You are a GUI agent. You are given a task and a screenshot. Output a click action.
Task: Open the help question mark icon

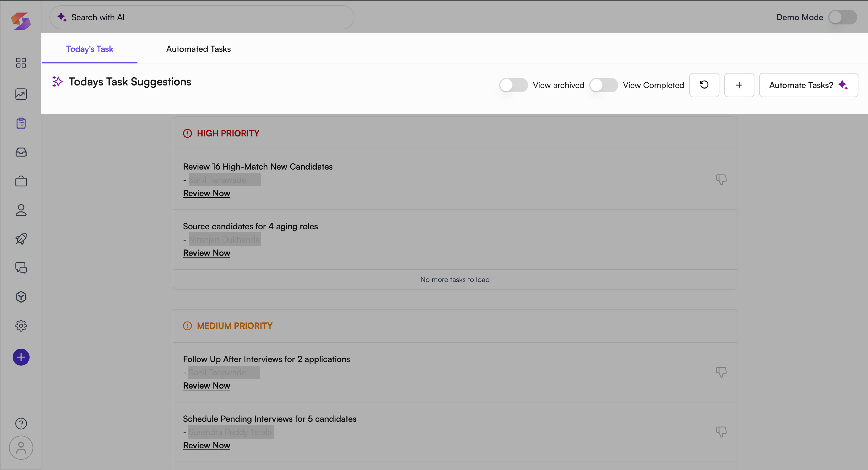pyautogui.click(x=21, y=424)
